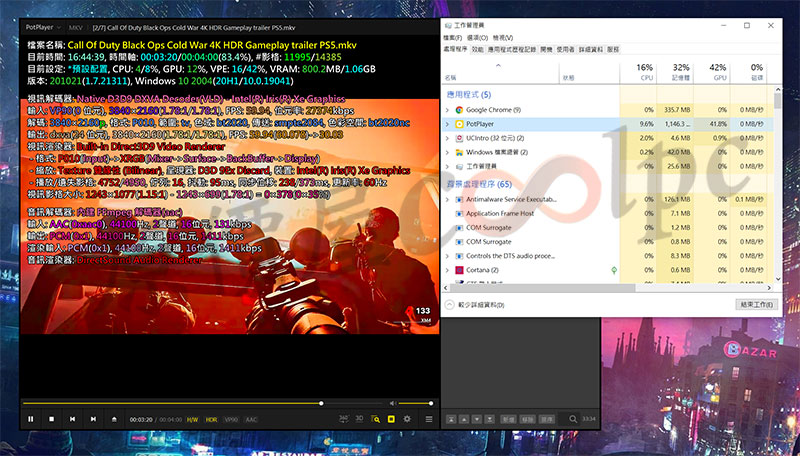Click the PotPlayer icon in process list
Viewport: 800px width, 456px height.
[x=459, y=124]
